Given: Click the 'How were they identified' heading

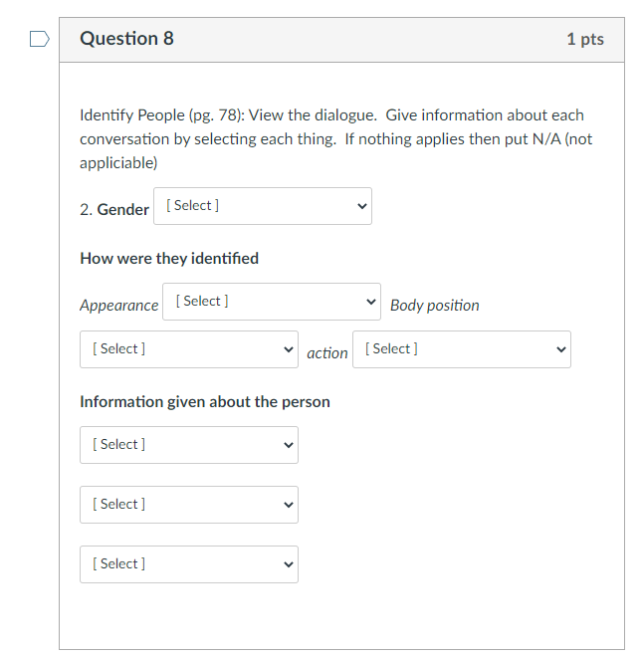Looking at the screenshot, I should 169,259.
